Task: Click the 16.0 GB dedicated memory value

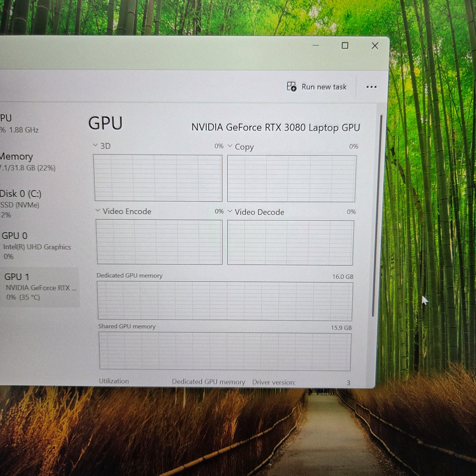Action: 343,276
